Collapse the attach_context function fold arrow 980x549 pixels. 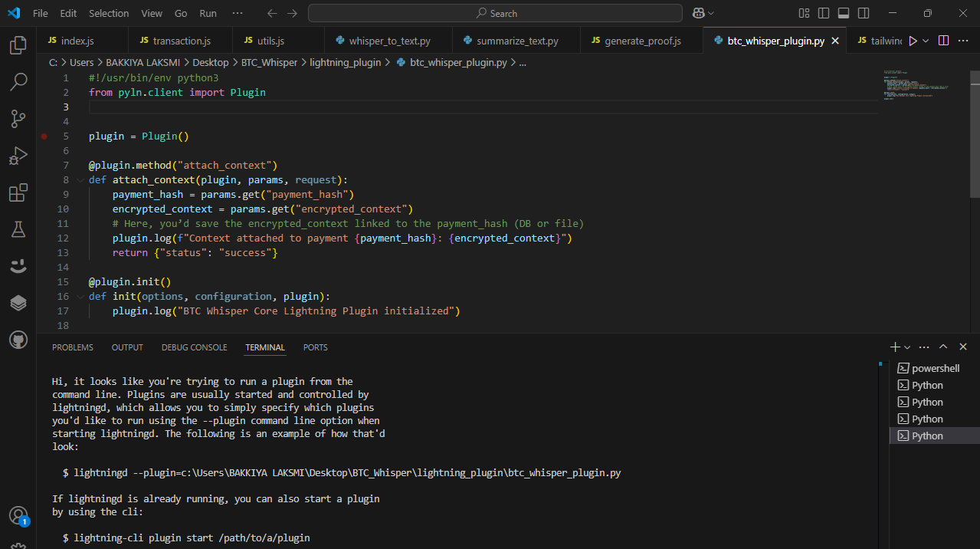pyautogui.click(x=80, y=180)
